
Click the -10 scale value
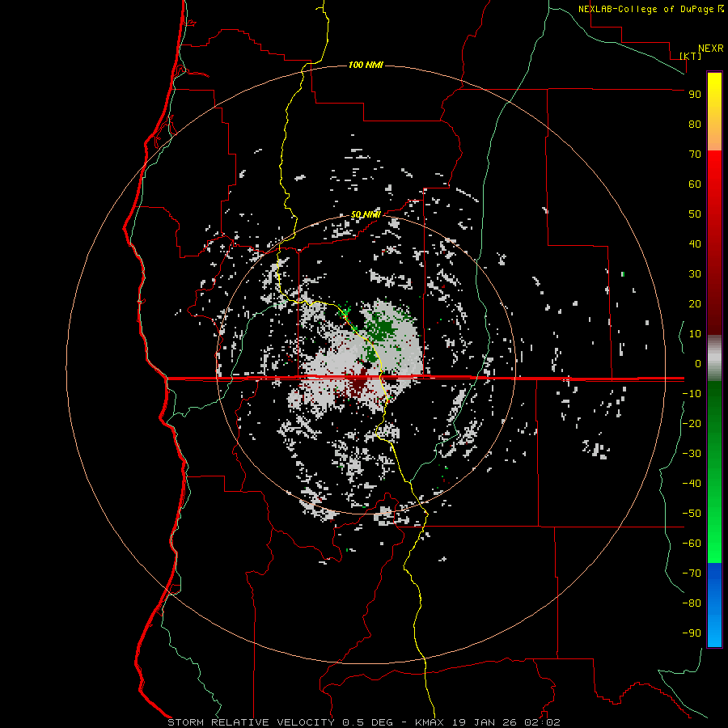[692, 394]
